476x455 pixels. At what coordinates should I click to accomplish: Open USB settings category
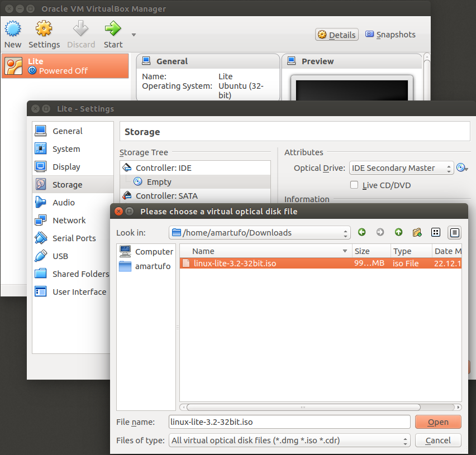(72, 256)
